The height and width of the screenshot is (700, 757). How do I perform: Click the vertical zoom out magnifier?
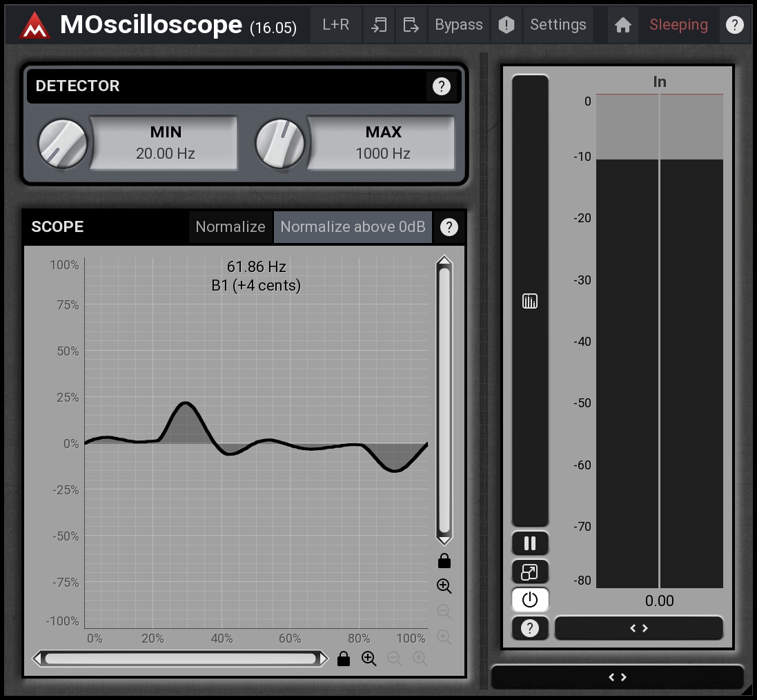pyautogui.click(x=444, y=612)
